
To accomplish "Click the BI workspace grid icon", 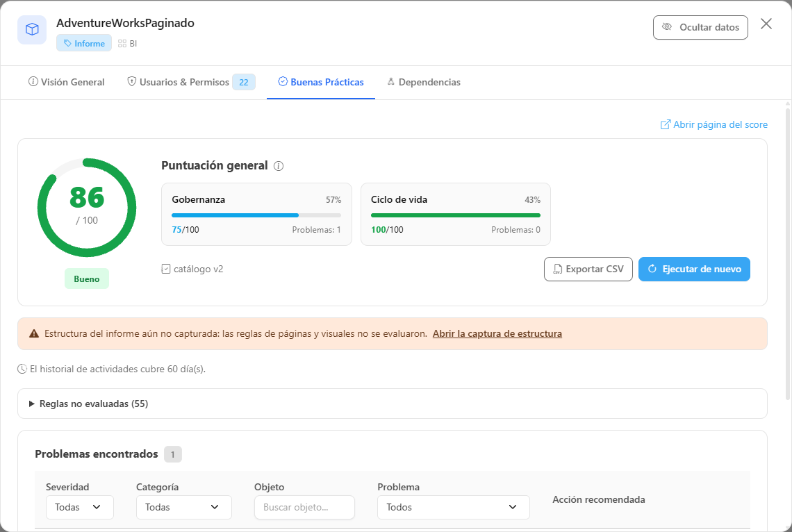I will tap(122, 44).
